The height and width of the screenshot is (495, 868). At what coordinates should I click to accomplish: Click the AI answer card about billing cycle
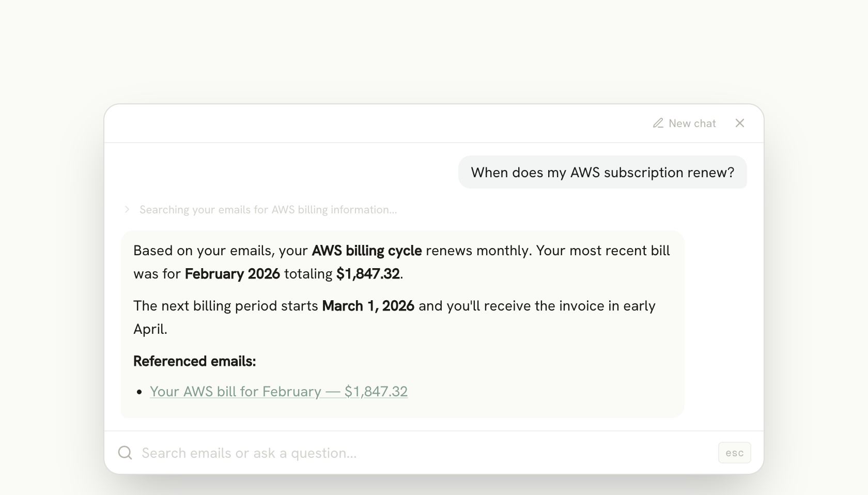coord(403,324)
